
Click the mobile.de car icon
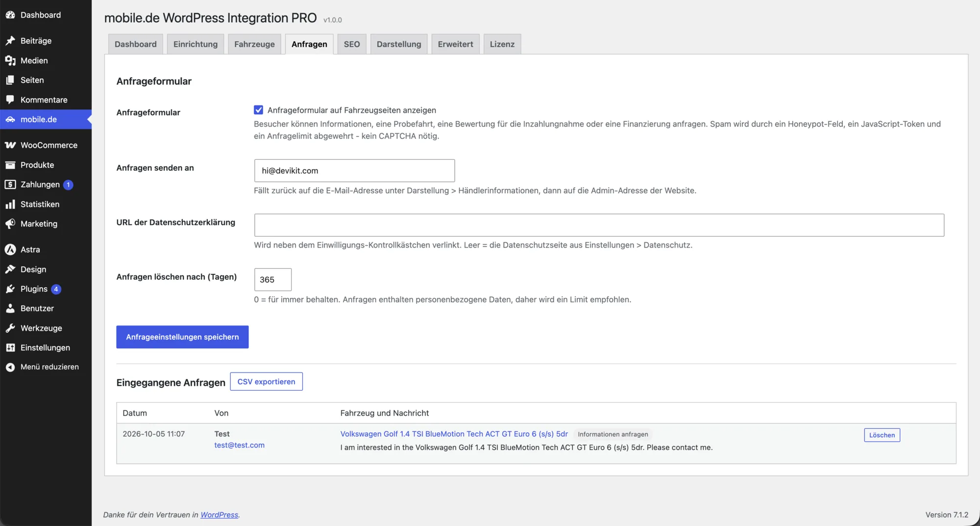pyautogui.click(x=10, y=119)
